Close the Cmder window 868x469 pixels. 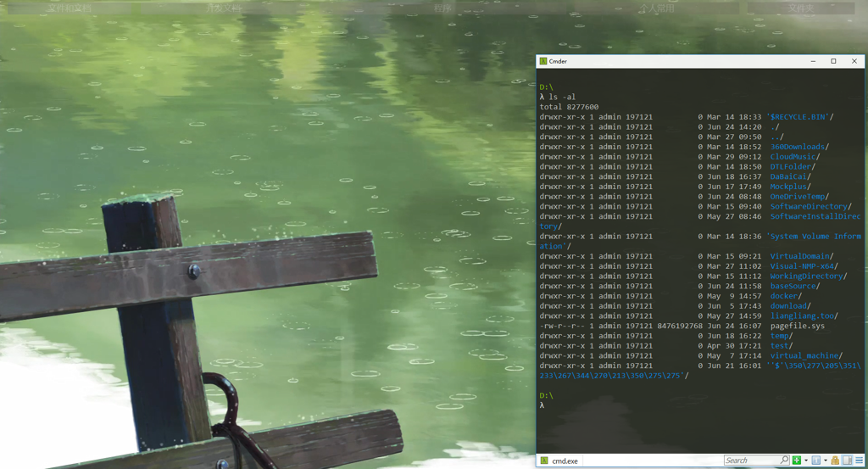coord(854,61)
